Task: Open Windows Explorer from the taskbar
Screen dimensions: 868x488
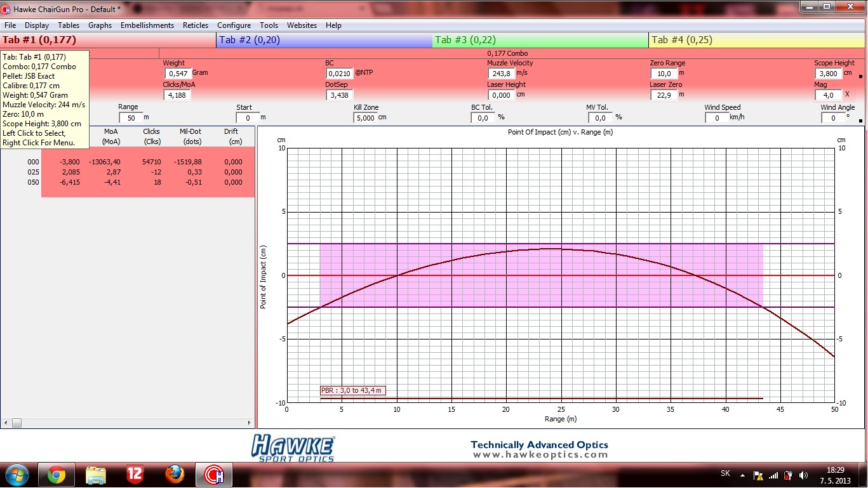Action: [x=95, y=475]
